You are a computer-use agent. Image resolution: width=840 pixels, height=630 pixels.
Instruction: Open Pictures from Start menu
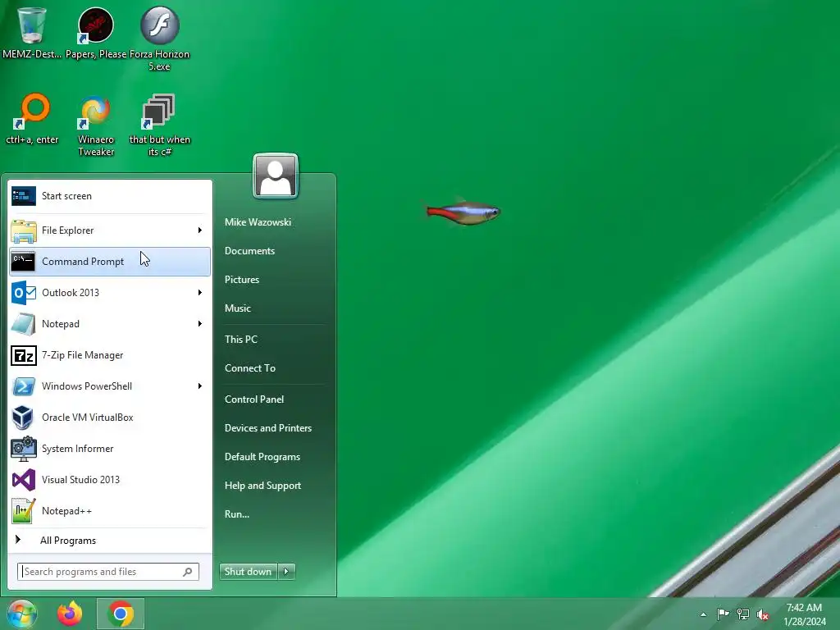tap(242, 280)
